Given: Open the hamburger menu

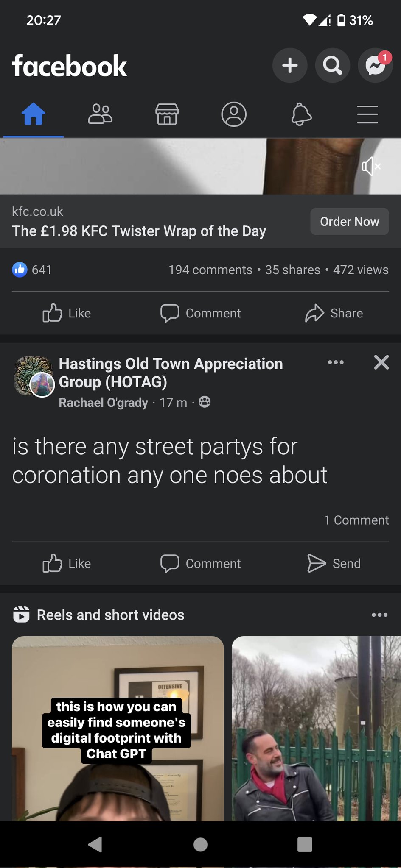Looking at the screenshot, I should tap(367, 114).
